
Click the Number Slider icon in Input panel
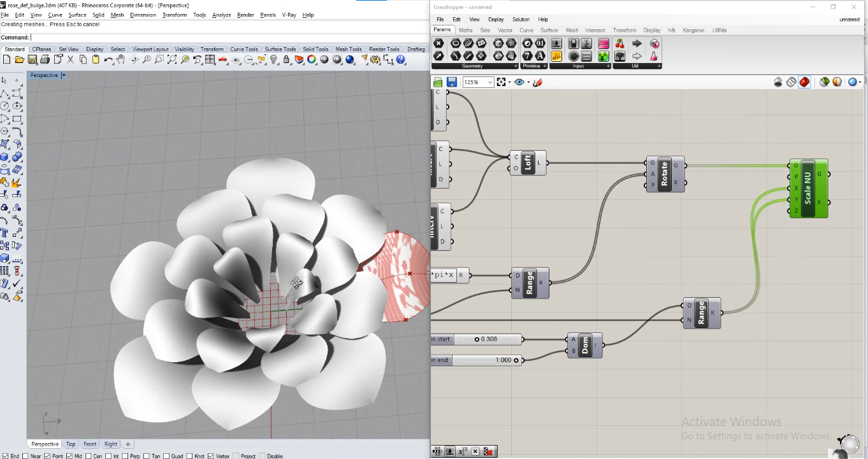pos(556,43)
